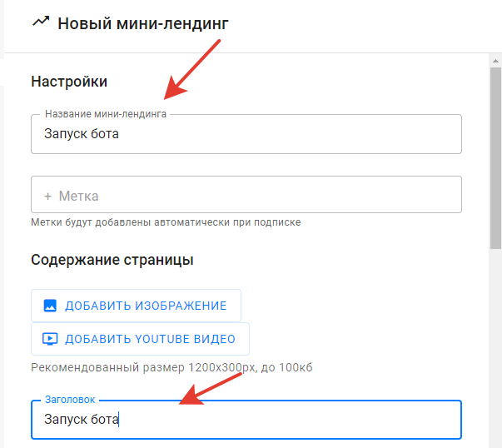Click the red arrow pointing at name field
Image resolution: width=502 pixels, height=448 pixels.
pyautogui.click(x=191, y=70)
